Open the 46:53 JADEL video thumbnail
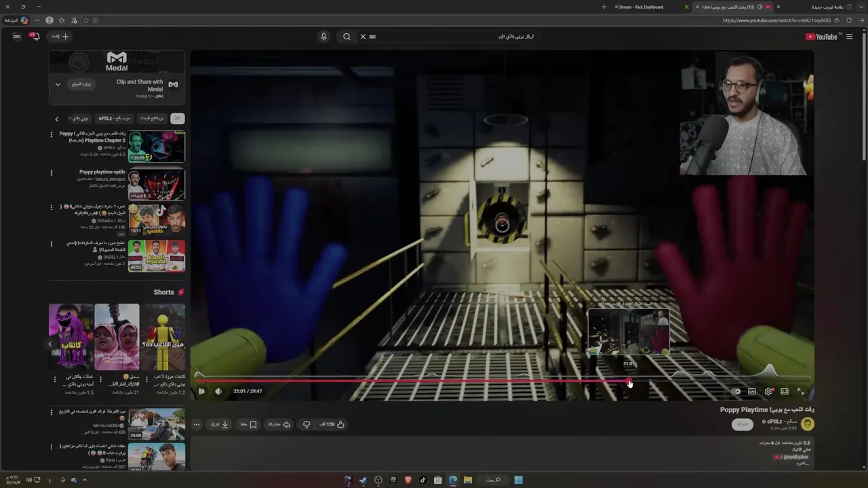The image size is (868, 488). pos(157,256)
